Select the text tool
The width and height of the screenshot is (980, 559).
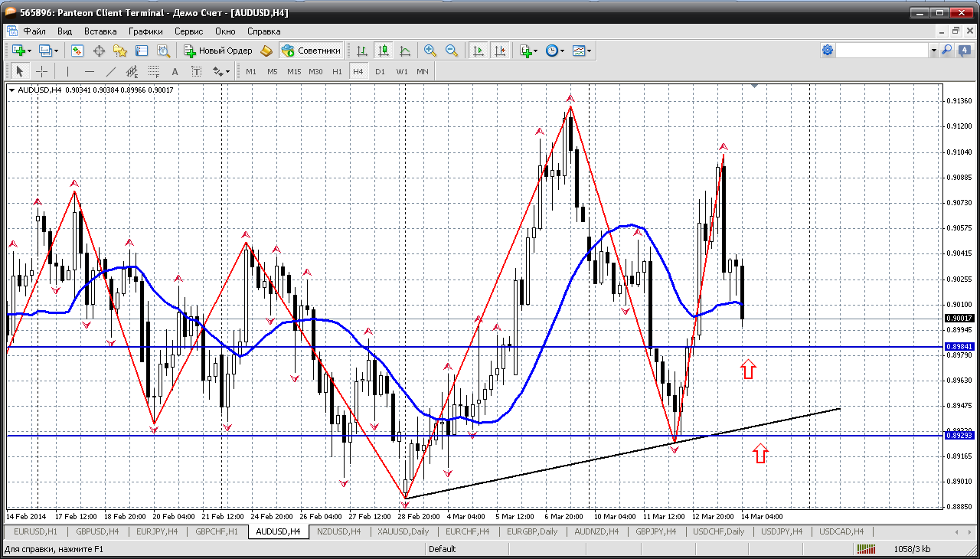(175, 71)
